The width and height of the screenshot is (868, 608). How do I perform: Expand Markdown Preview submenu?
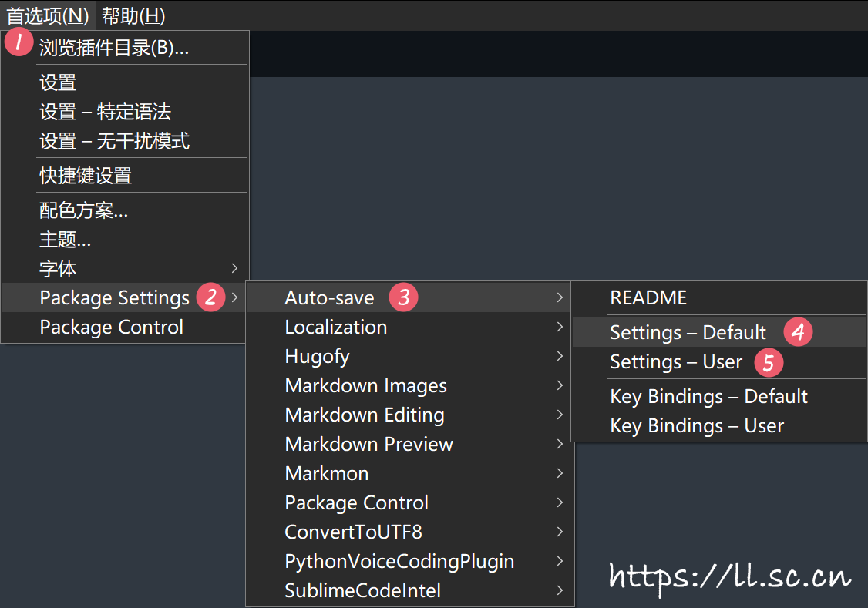point(368,444)
